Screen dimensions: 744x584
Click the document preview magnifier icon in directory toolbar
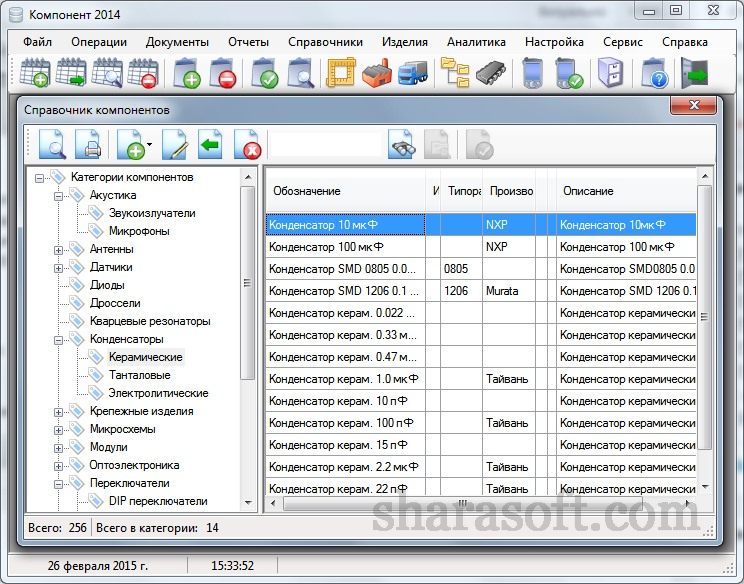tap(52, 144)
